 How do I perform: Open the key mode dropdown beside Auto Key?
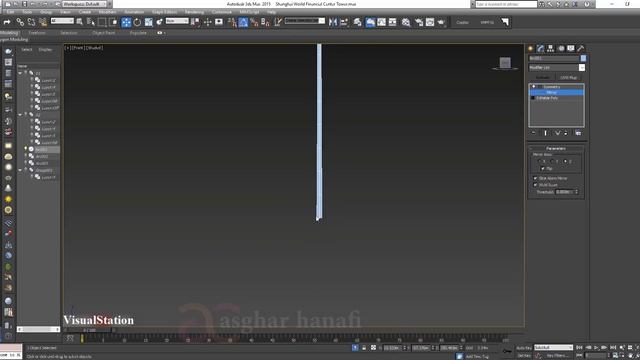click(x=553, y=348)
